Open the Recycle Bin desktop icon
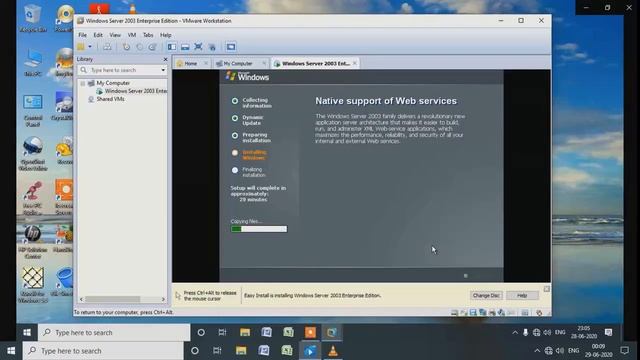Image resolution: width=640 pixels, height=360 pixels. click(x=33, y=18)
